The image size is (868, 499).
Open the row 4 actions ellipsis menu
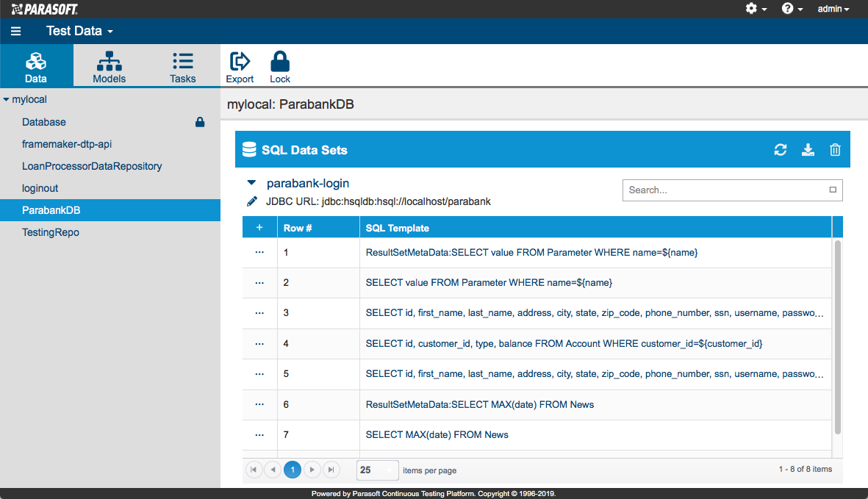click(x=259, y=343)
